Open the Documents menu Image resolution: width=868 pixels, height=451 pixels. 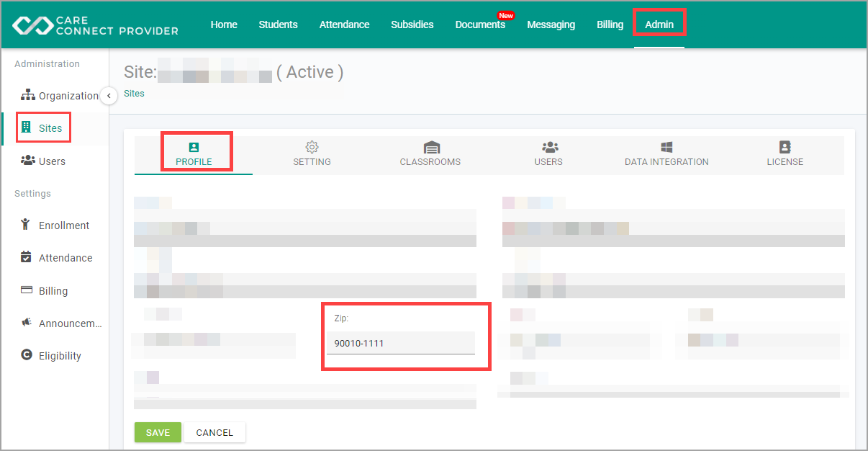click(x=480, y=24)
